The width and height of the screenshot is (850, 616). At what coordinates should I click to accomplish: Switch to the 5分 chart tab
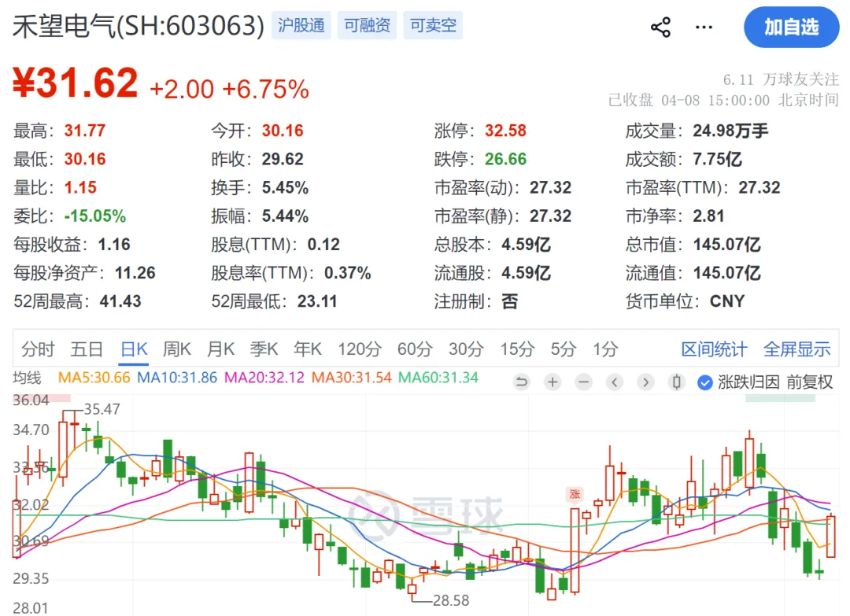564,349
